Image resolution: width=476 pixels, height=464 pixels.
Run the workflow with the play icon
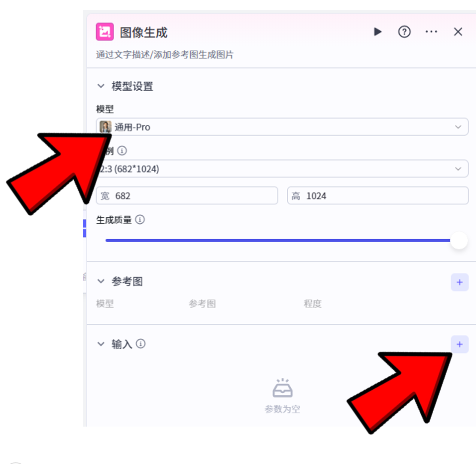coord(378,31)
